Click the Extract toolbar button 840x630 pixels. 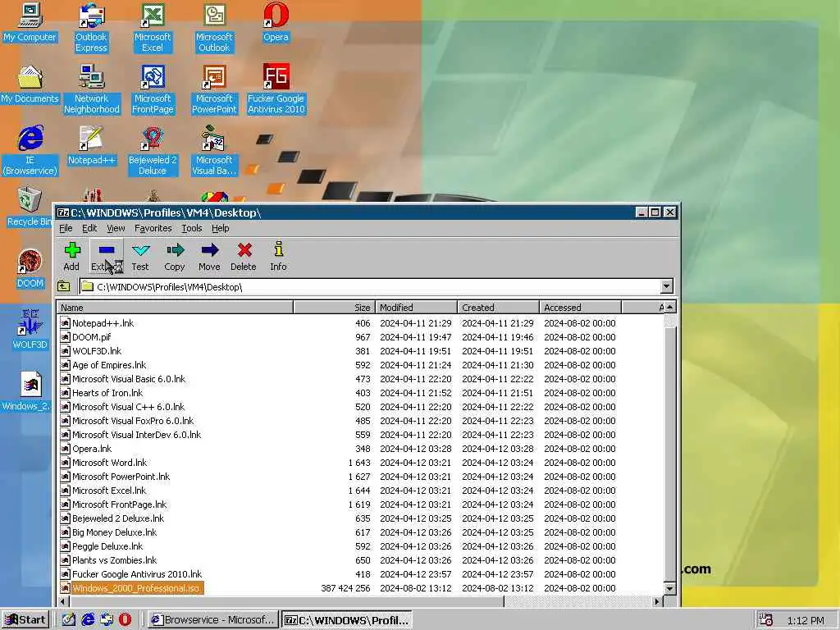point(106,257)
